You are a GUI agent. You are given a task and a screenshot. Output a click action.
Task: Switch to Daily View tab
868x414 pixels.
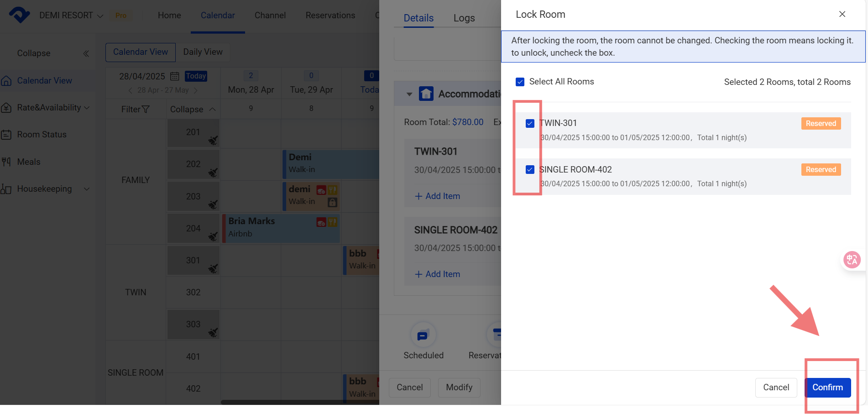(203, 52)
